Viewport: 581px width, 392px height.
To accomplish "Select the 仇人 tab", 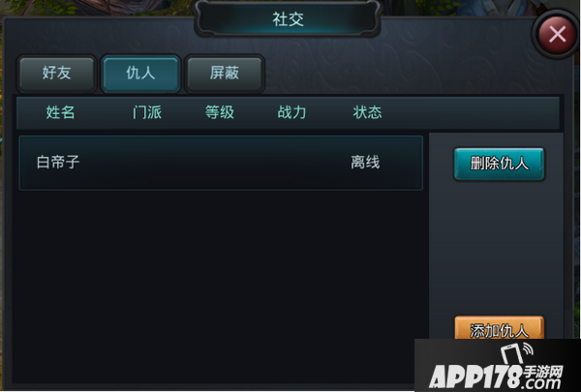I will [140, 73].
